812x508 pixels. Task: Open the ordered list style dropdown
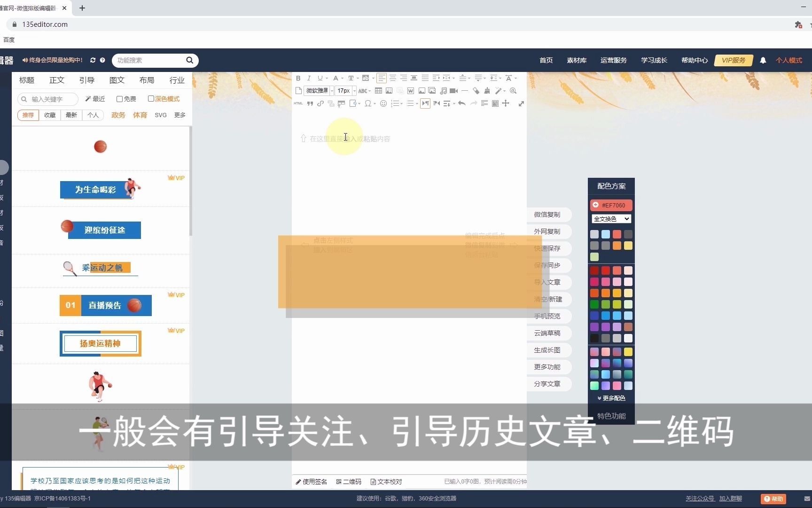click(401, 103)
